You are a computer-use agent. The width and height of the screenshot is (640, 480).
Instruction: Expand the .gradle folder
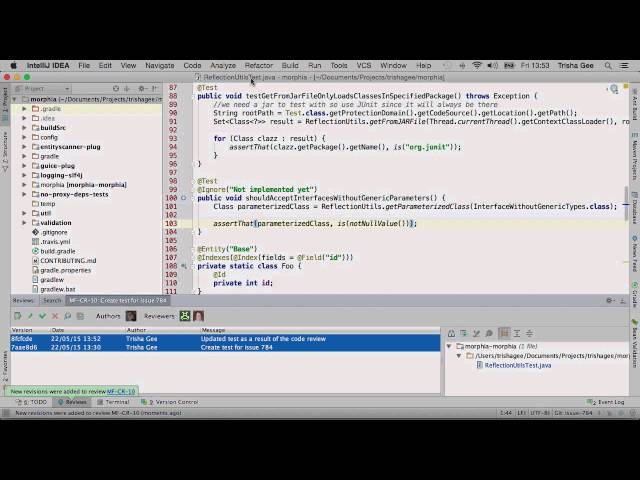(24, 109)
